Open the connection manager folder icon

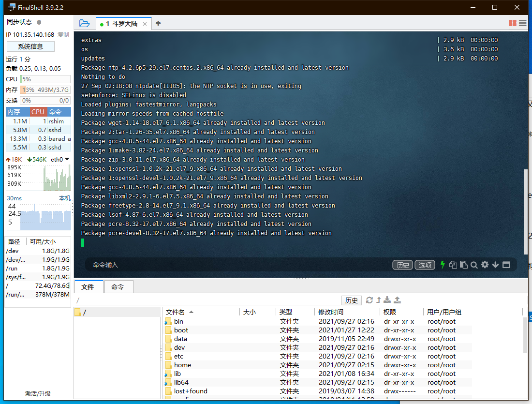[x=84, y=23]
